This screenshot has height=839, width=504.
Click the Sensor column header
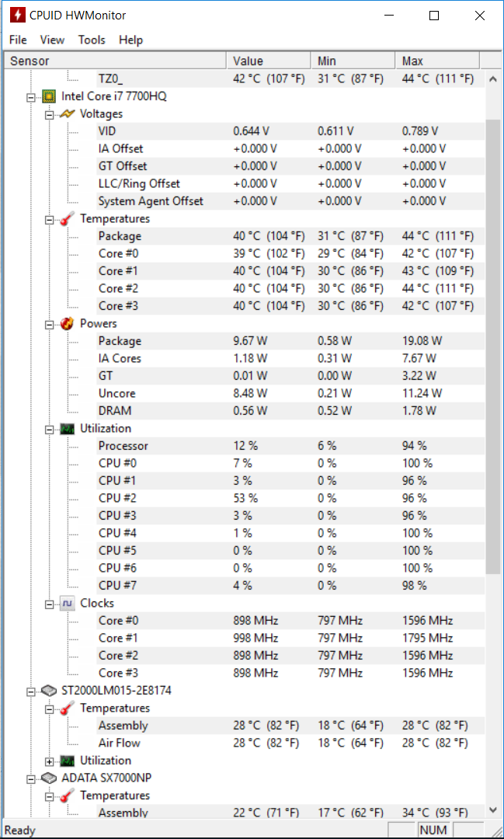pos(115,61)
